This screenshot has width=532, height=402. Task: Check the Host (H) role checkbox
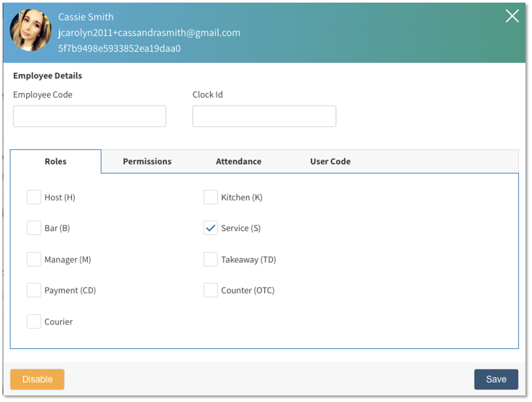[x=34, y=197]
